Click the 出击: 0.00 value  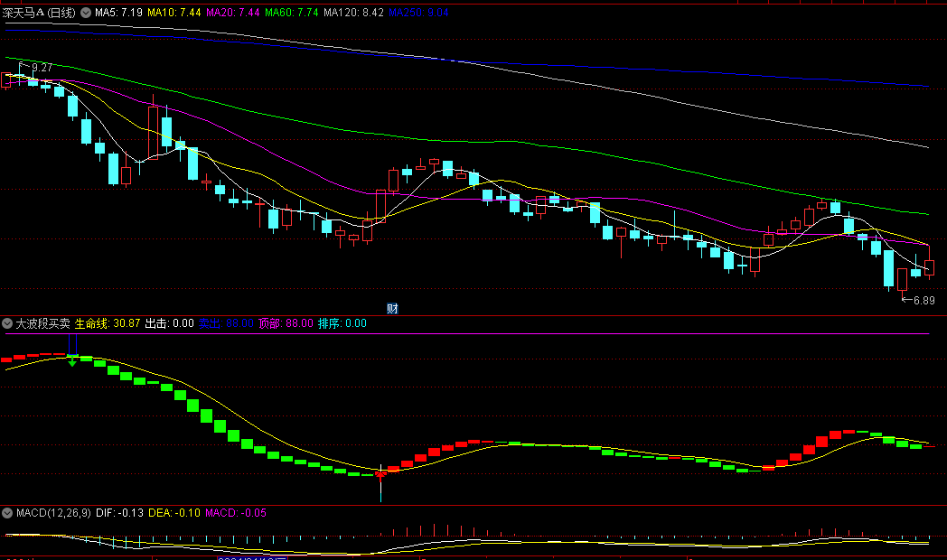point(170,323)
